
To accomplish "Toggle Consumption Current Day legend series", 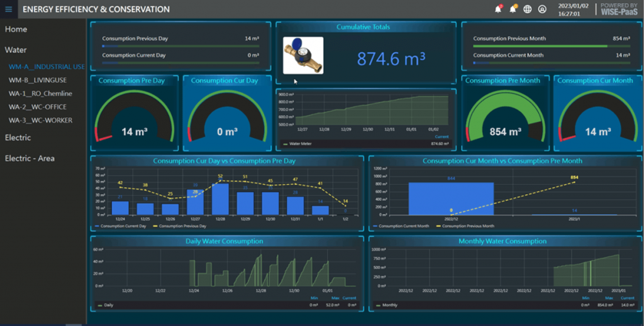I will (120, 225).
